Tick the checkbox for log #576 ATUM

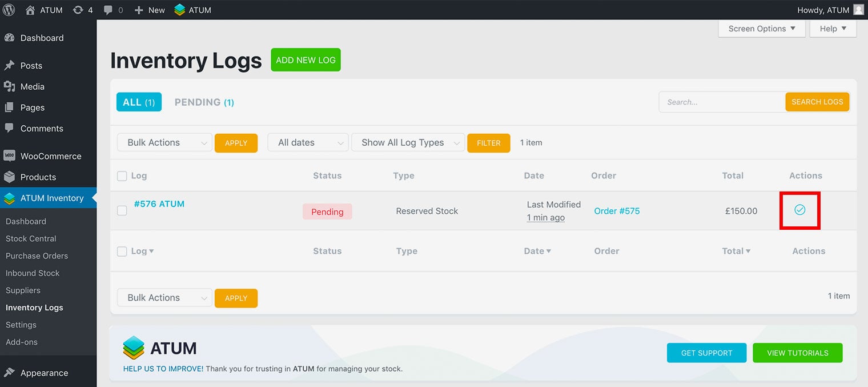point(122,210)
